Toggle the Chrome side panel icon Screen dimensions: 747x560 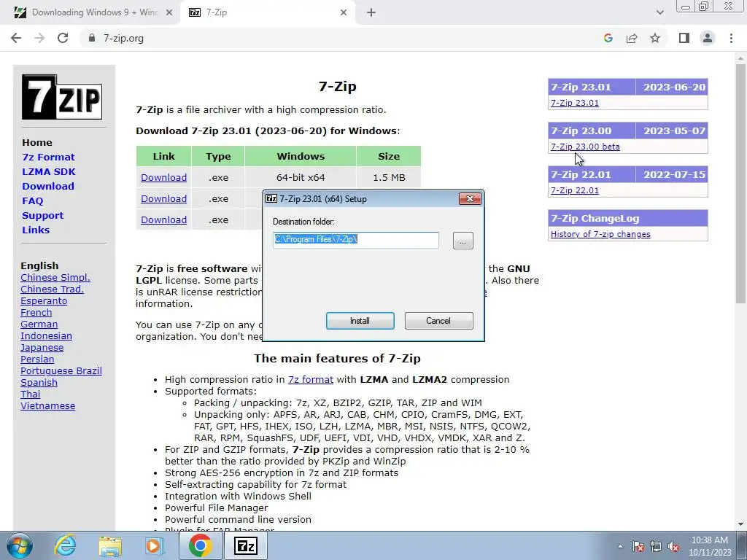(x=684, y=38)
